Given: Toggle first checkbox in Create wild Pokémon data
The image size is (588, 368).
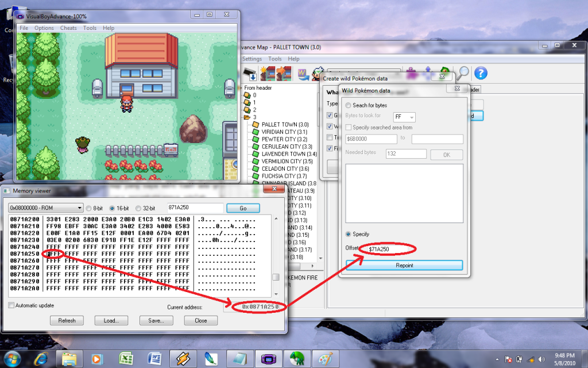Looking at the screenshot, I should click(x=330, y=115).
